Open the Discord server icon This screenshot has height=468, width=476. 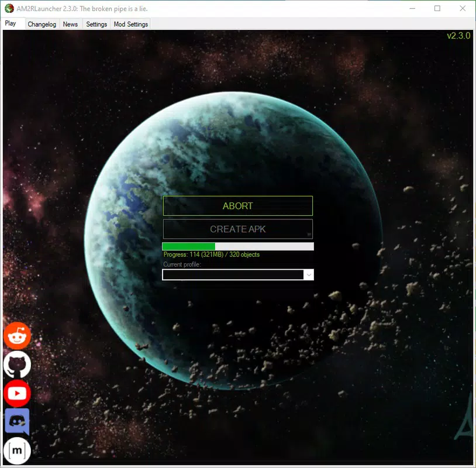pos(17,422)
